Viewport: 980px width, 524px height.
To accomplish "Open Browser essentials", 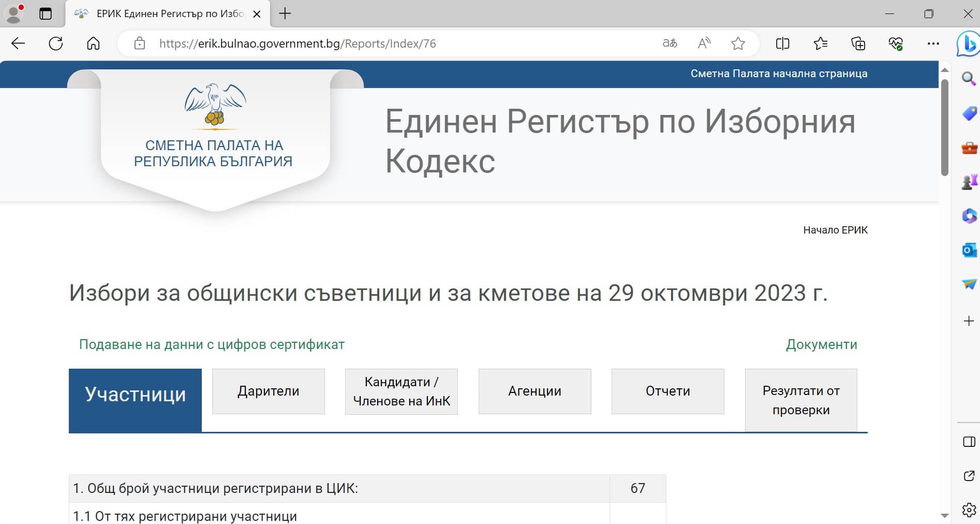I will pyautogui.click(x=896, y=43).
